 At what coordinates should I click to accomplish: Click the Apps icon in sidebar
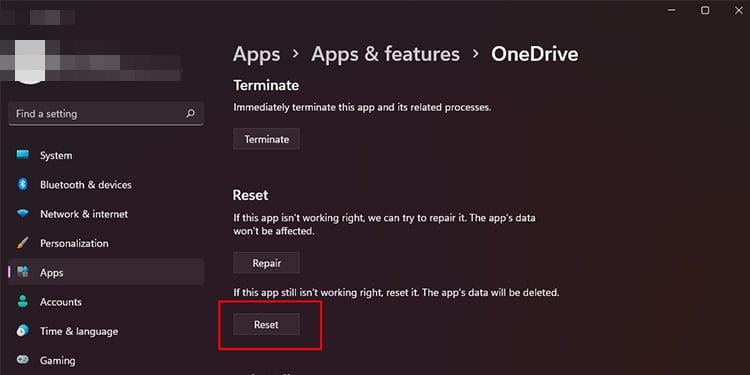click(22, 272)
